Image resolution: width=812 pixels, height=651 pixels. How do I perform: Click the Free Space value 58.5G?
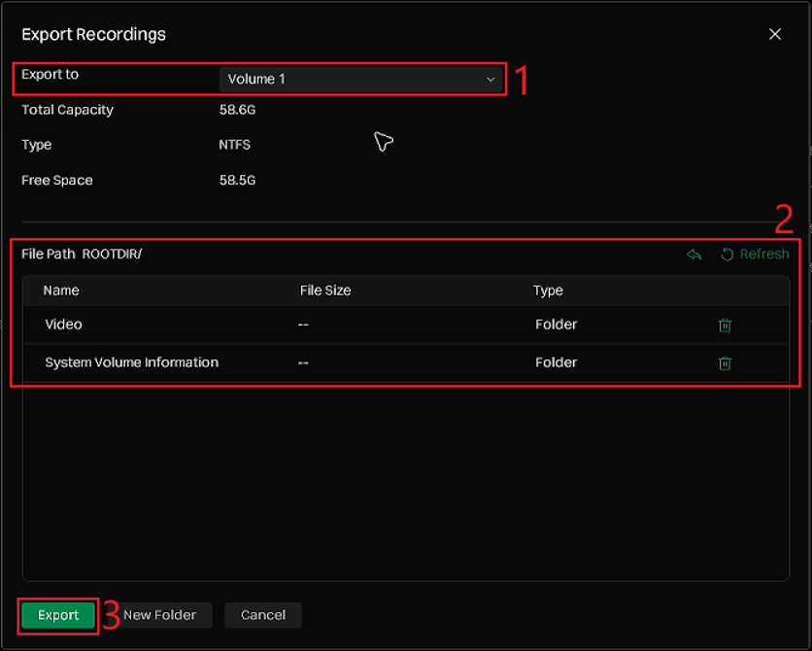click(x=237, y=180)
